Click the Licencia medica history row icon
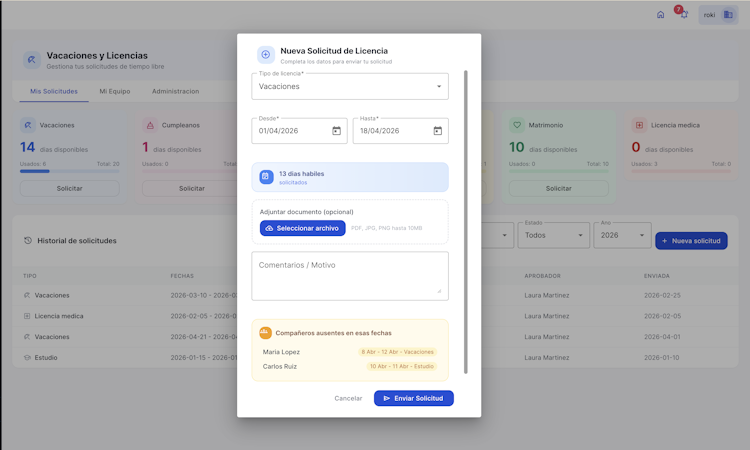Screen dimensions: 750x450 27,316
